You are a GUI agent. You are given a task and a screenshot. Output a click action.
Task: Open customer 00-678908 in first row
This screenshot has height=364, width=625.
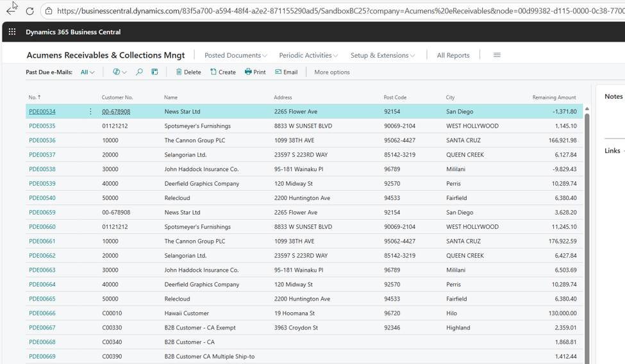pyautogui.click(x=116, y=112)
